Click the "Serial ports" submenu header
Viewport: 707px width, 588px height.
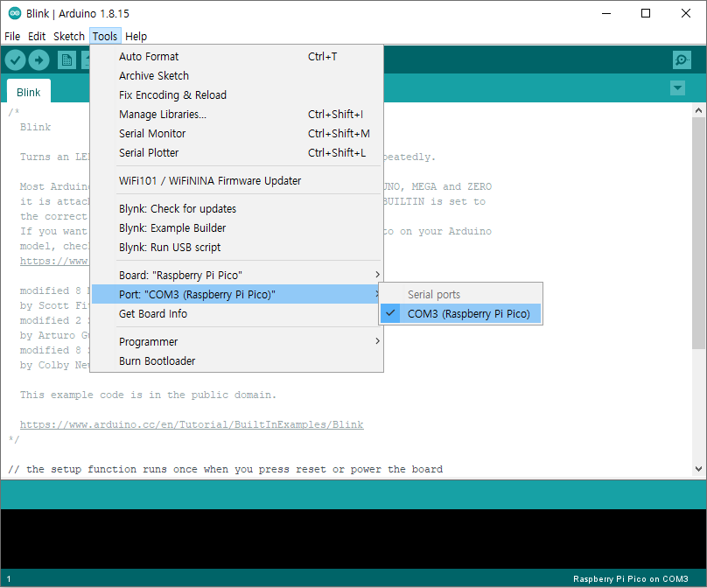(x=434, y=295)
